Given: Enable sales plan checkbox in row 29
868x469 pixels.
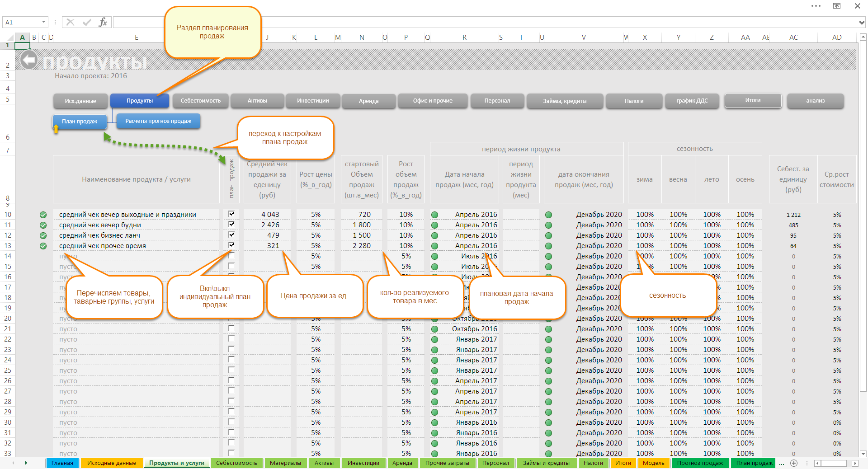Looking at the screenshot, I should tap(231, 411).
